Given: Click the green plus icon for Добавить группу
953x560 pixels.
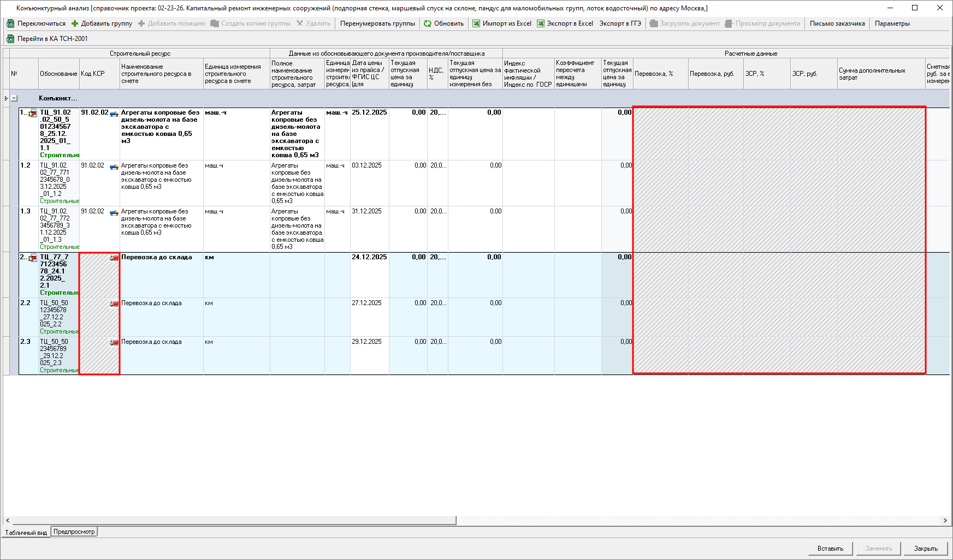Looking at the screenshot, I should [75, 23].
